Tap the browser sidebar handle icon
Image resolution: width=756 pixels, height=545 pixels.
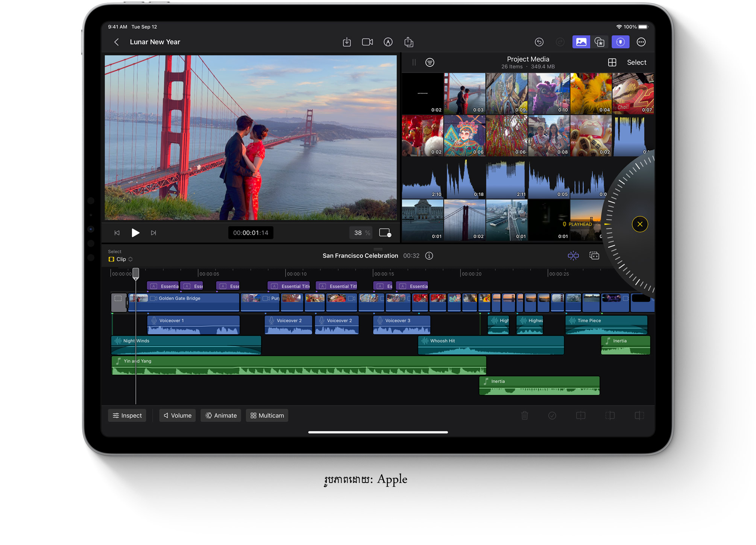(414, 62)
